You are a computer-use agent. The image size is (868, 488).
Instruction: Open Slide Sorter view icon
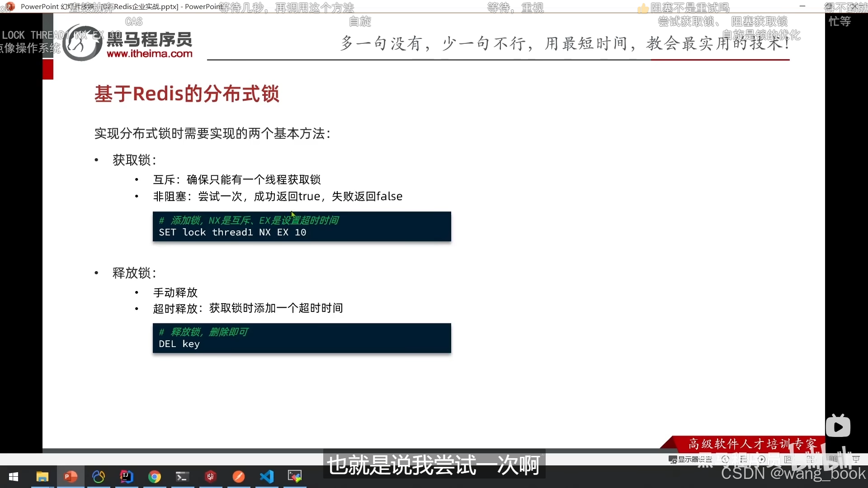click(810, 459)
